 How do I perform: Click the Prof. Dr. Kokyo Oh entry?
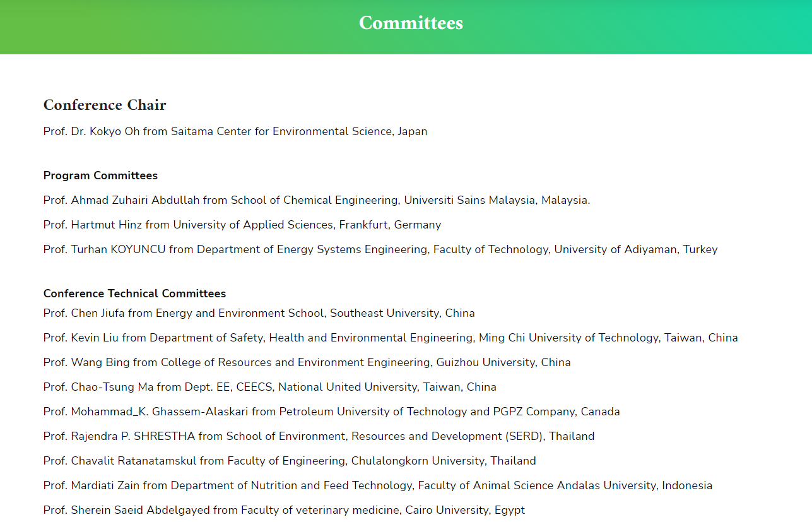point(235,131)
